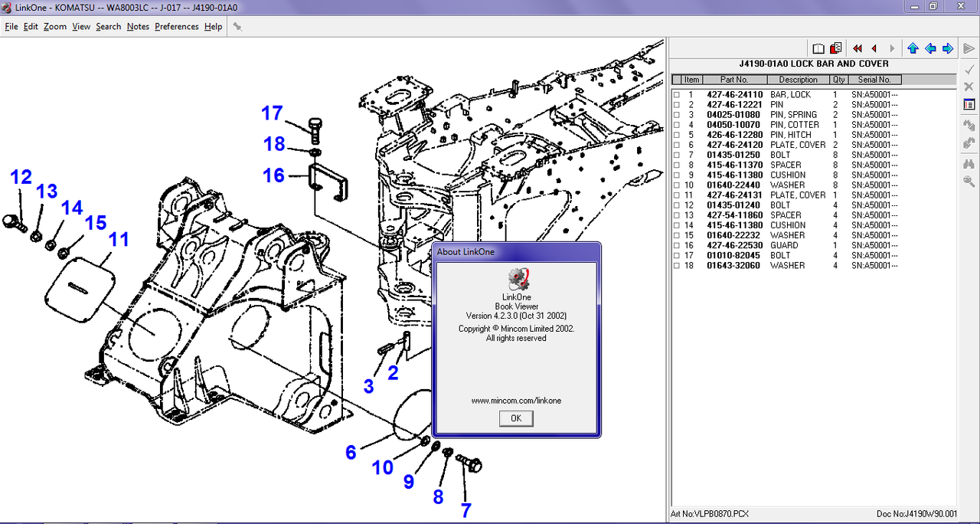Click callout 6 on the diagram
Viewport: 980px width, 524px height.
coord(351,452)
